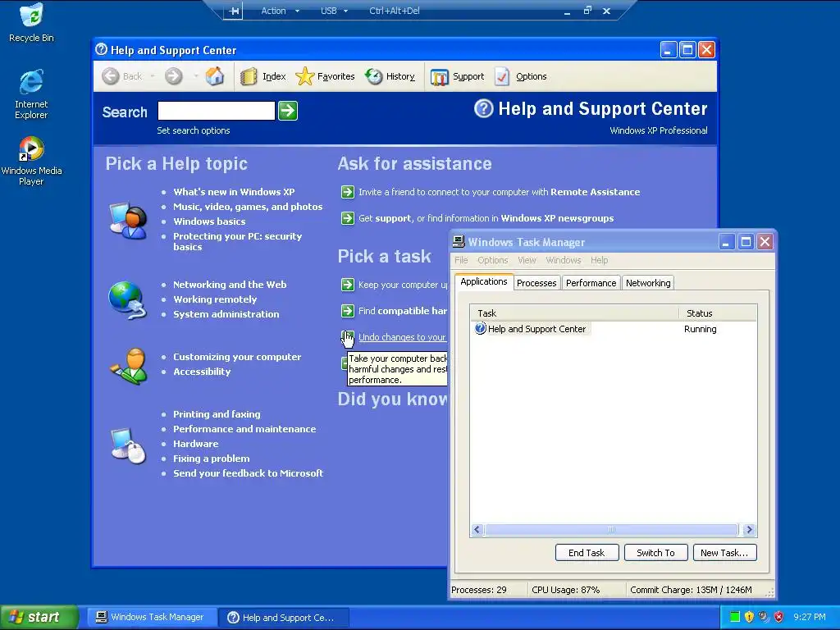This screenshot has width=840, height=630.
Task: Open the Start menu
Action: point(39,617)
